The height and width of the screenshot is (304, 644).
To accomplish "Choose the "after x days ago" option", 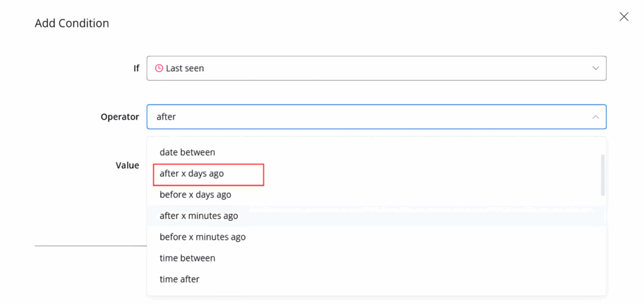I will [x=192, y=173].
